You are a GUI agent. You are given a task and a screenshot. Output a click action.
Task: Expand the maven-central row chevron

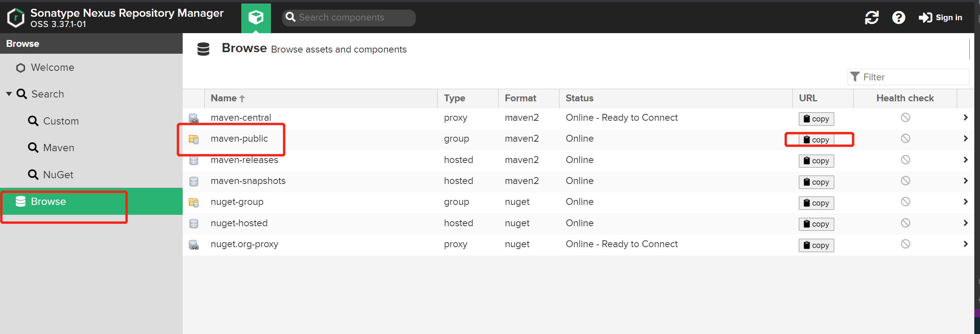click(966, 117)
